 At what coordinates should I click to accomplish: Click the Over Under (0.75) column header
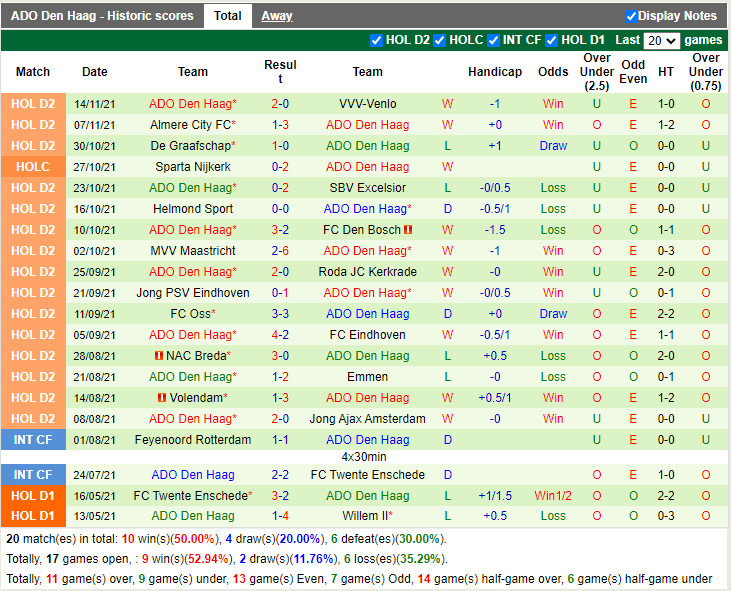pyautogui.click(x=706, y=72)
